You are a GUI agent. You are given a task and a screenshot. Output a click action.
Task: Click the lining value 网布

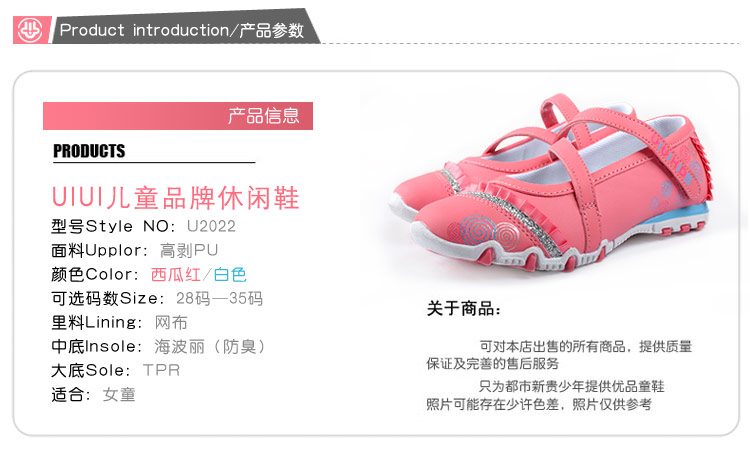171,323
